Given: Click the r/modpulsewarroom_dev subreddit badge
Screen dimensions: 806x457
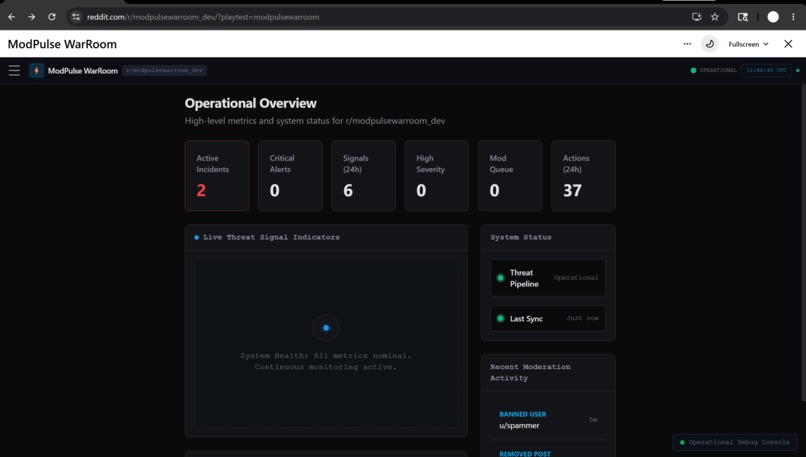Looking at the screenshot, I should (x=164, y=70).
